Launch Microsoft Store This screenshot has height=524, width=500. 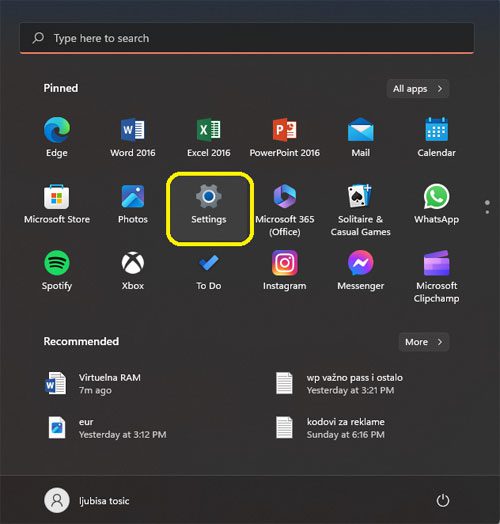tap(57, 204)
